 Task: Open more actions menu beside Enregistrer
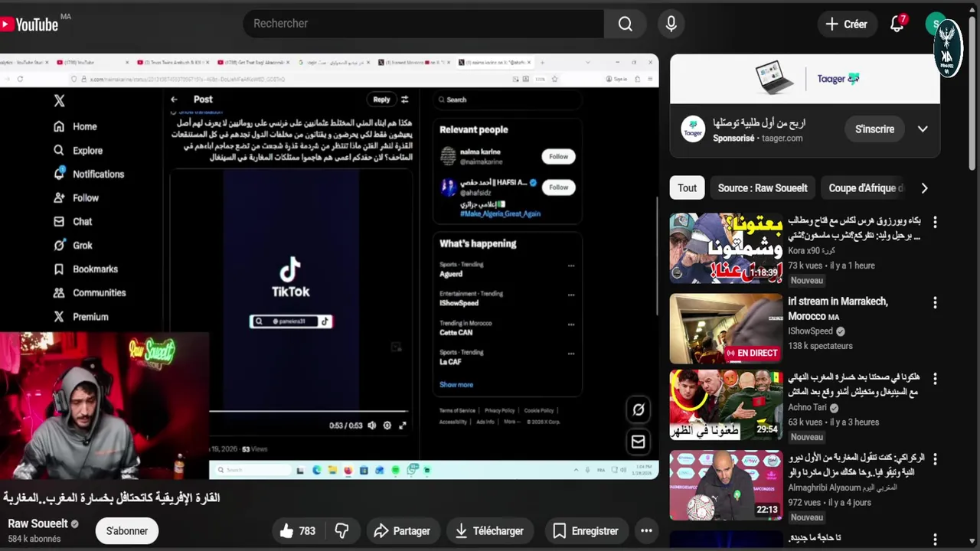(646, 530)
